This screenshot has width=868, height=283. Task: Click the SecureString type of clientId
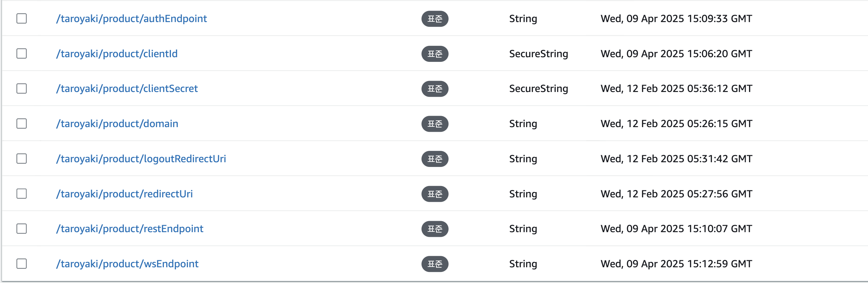coord(538,54)
